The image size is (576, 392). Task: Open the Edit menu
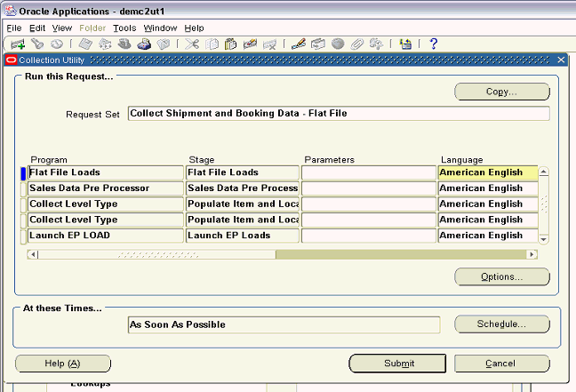[x=37, y=28]
